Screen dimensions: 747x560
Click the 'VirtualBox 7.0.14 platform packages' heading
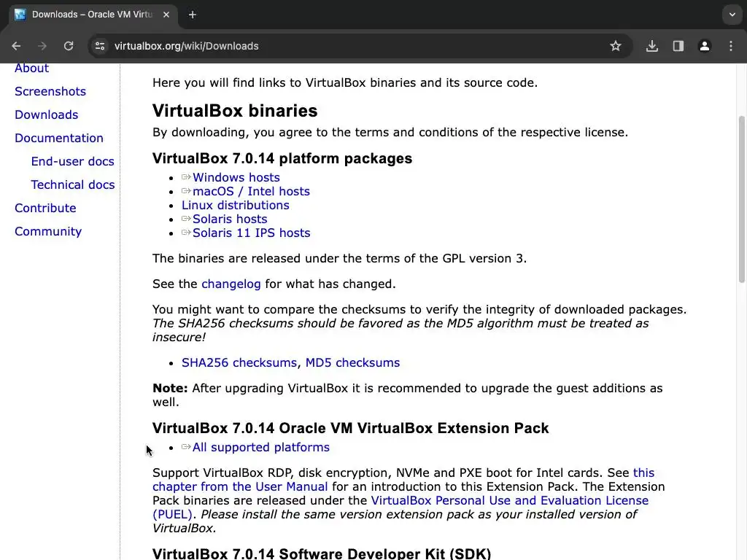282,158
